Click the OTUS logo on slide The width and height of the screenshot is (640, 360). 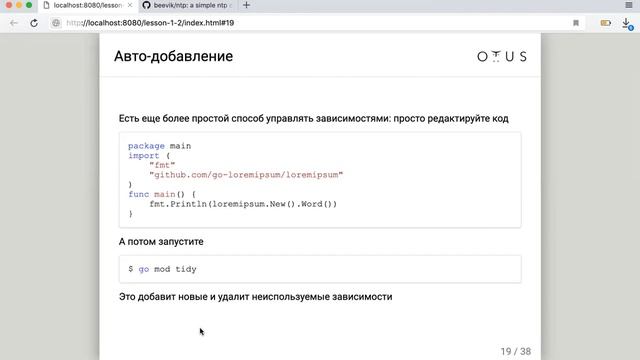click(x=502, y=56)
